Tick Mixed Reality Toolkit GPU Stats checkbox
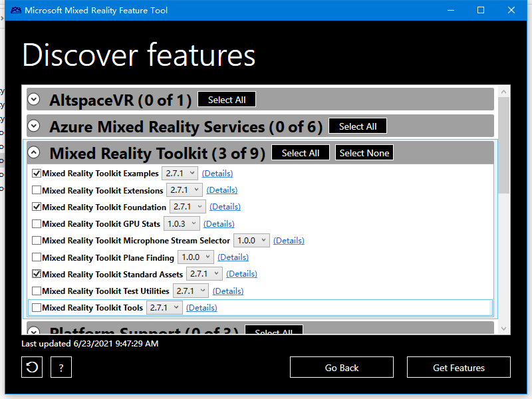Screen dimensions: 532x399 point(37,223)
